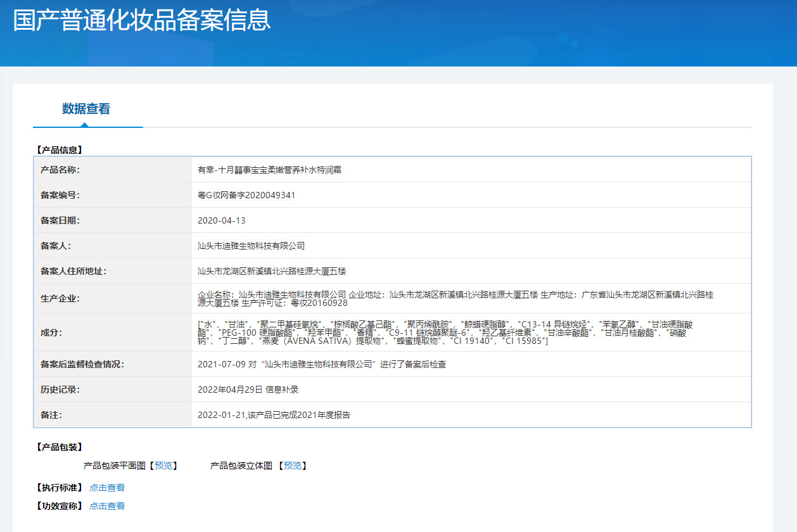The image size is (797, 532).
Task: Click the 【执行标准】 heading
Action: click(x=60, y=488)
